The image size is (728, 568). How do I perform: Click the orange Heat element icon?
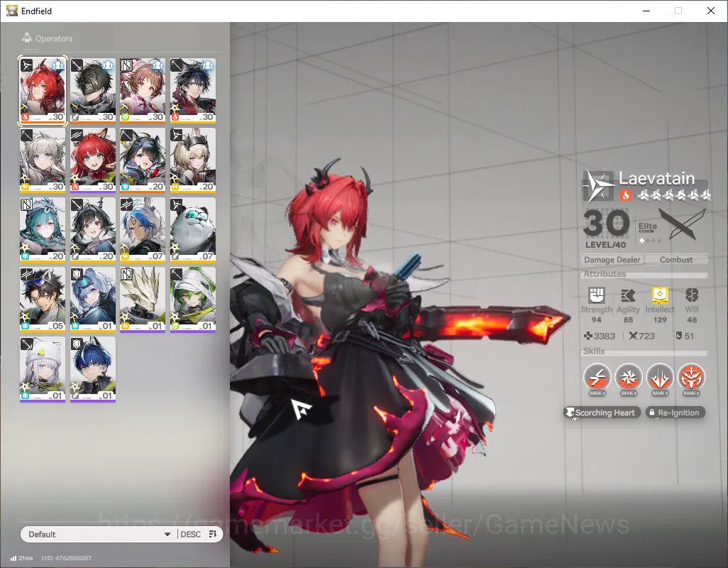(625, 195)
